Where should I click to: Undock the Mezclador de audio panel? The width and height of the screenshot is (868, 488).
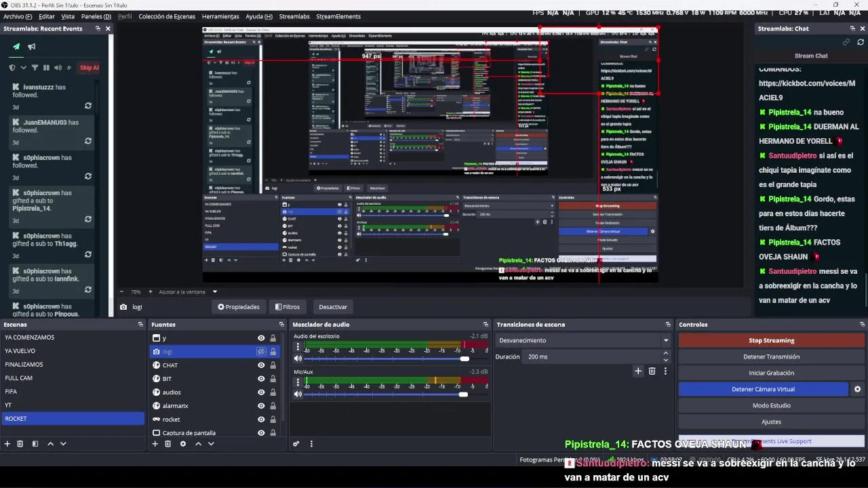click(x=486, y=325)
